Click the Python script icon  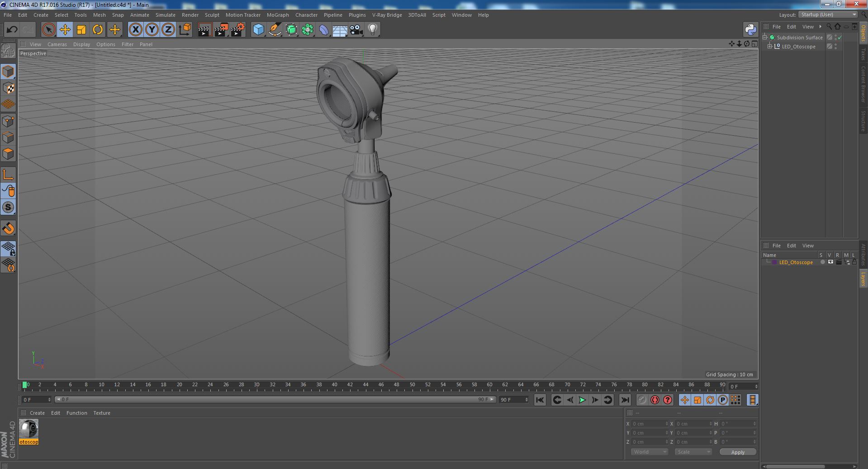coord(750,30)
